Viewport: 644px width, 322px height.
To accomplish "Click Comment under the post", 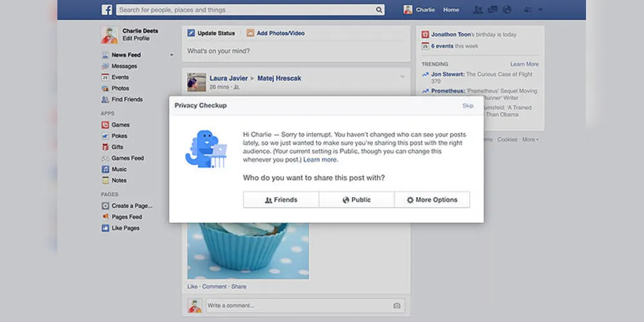I will [215, 287].
